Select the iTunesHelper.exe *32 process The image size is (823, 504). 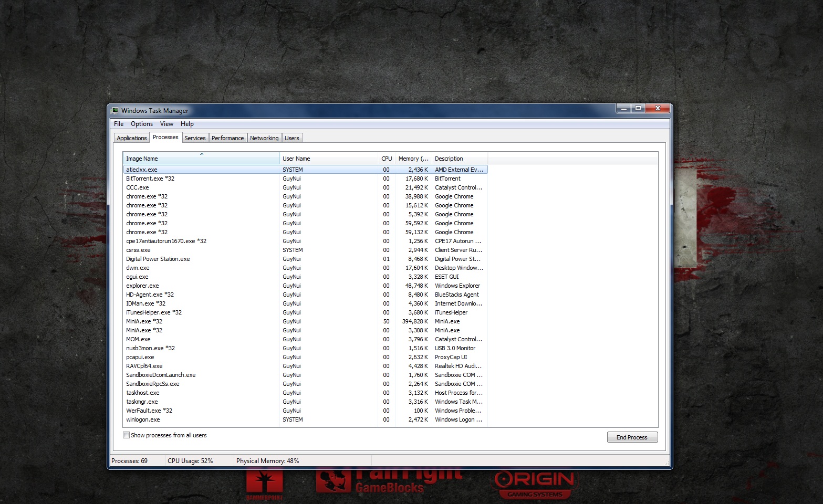tap(306, 312)
